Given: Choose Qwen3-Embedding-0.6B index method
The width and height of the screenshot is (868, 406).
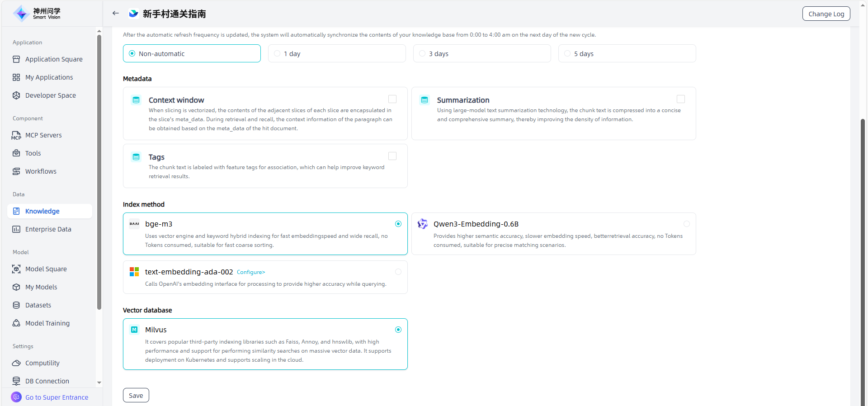Looking at the screenshot, I should [x=687, y=224].
